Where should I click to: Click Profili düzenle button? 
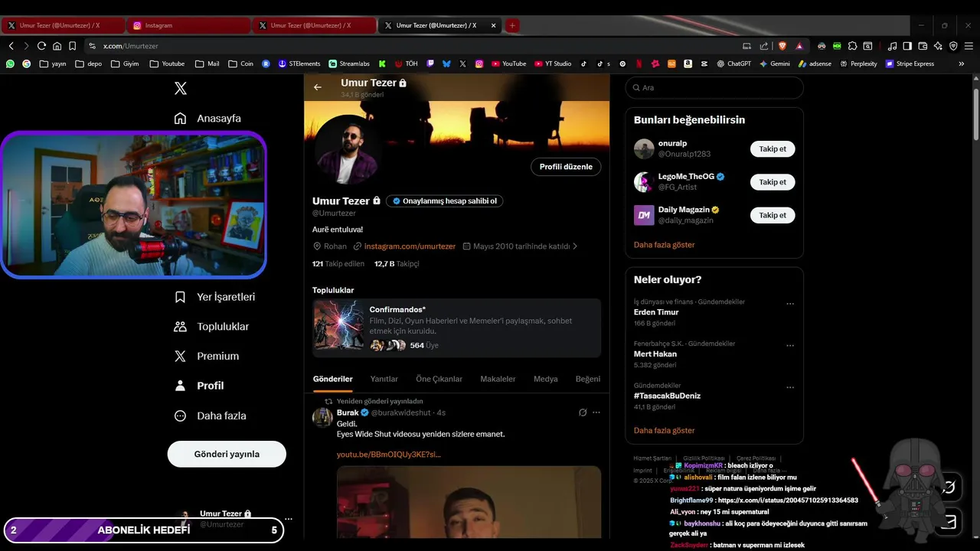pos(566,167)
